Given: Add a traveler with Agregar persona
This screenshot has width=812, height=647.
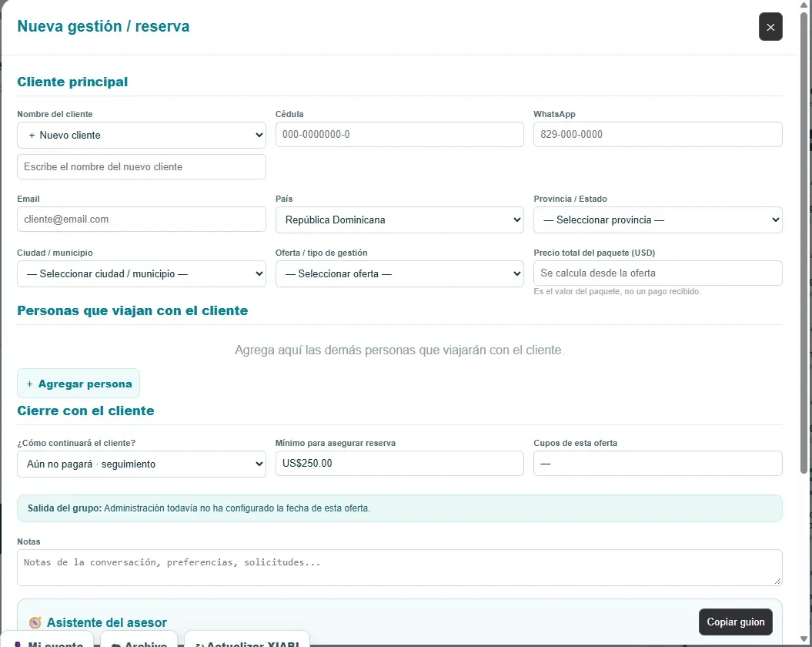Looking at the screenshot, I should (79, 384).
